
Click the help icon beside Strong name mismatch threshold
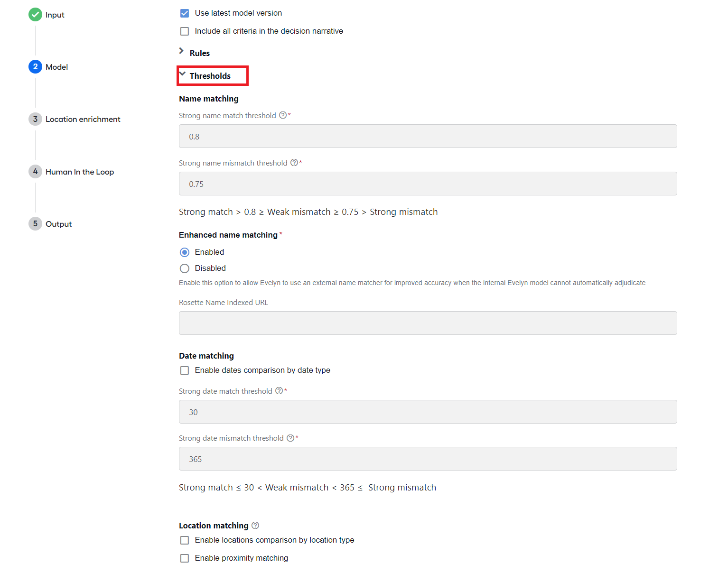pos(294,163)
